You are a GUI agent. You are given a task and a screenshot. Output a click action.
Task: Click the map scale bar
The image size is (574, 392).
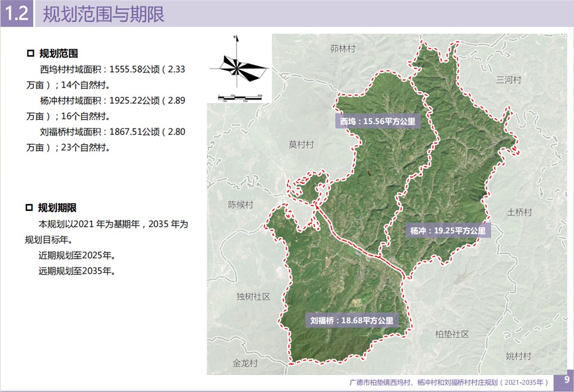239,96
